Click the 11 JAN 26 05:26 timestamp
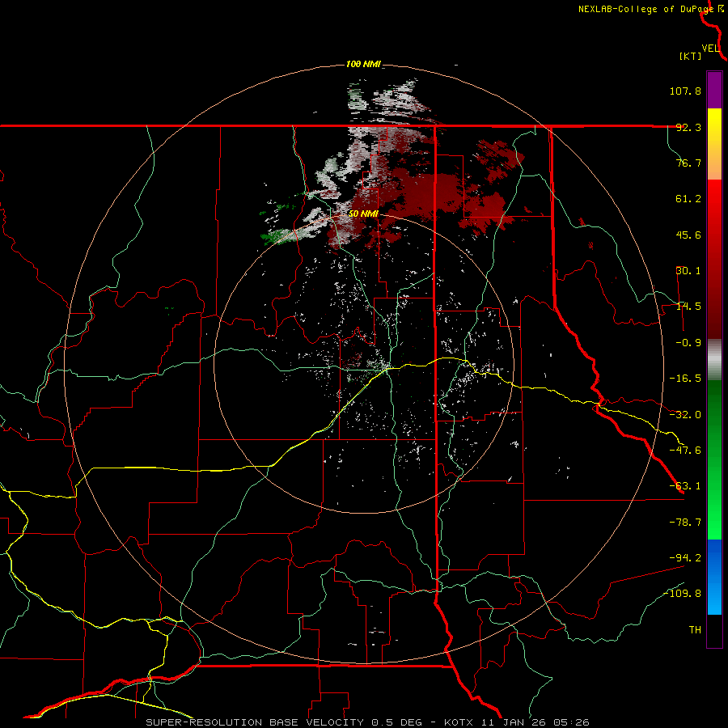 (537, 722)
